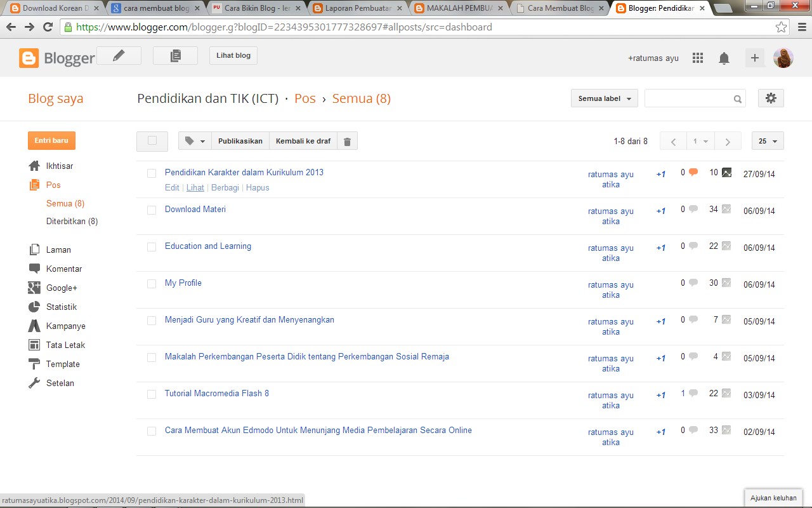Click +1 for Education and Learning post
The height and width of the screenshot is (508, 812).
point(661,248)
